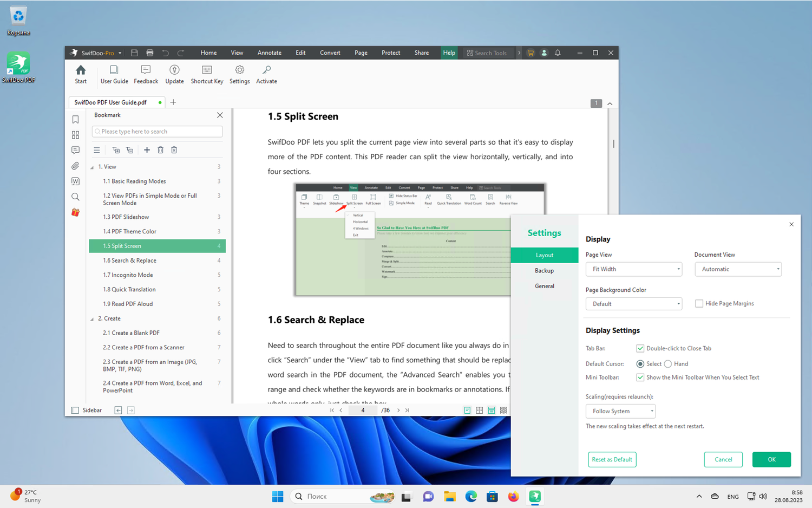Disable Show the Mini Toolbar When You Select Text
812x508 pixels.
point(640,377)
